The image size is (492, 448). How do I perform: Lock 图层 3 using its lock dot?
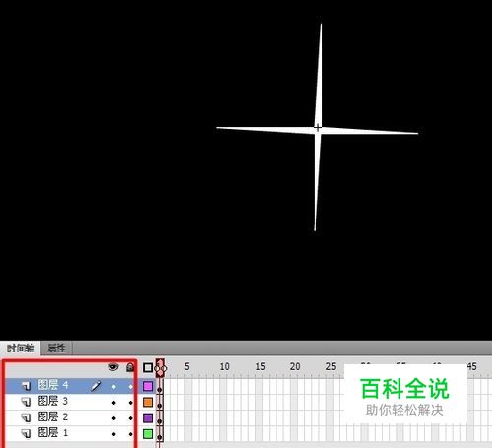click(x=131, y=403)
